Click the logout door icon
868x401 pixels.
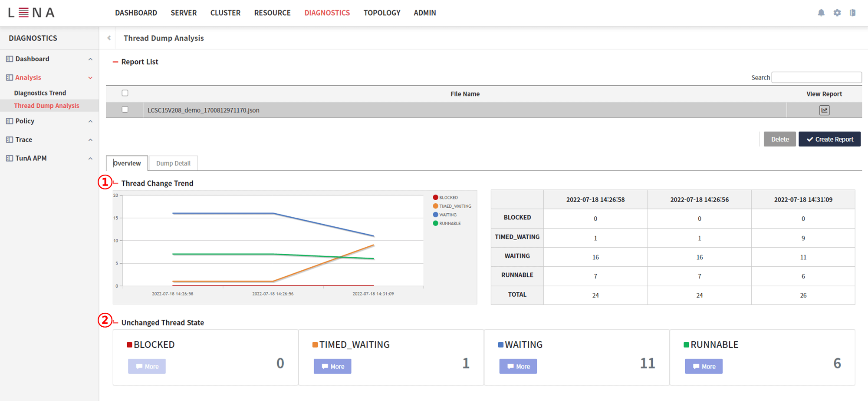[852, 13]
